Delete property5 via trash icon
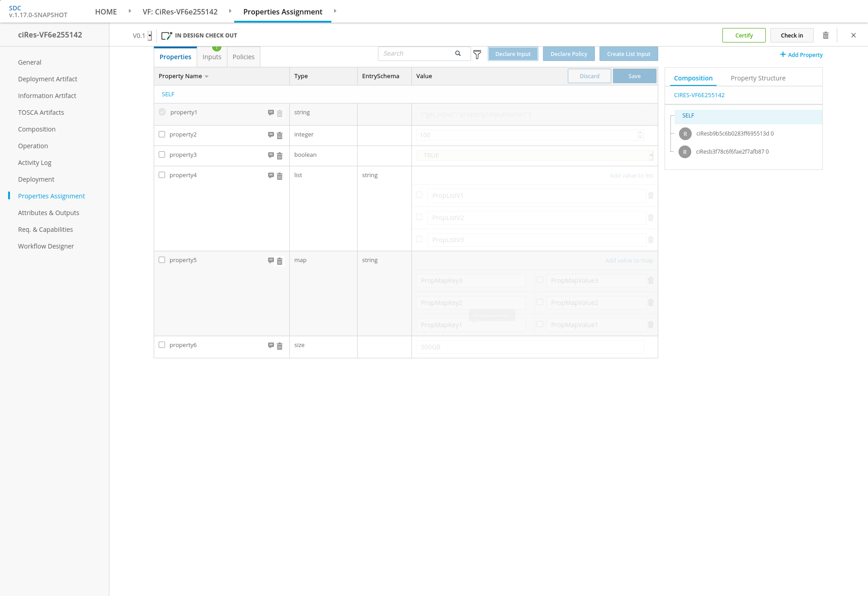This screenshot has width=868, height=596. pos(280,261)
